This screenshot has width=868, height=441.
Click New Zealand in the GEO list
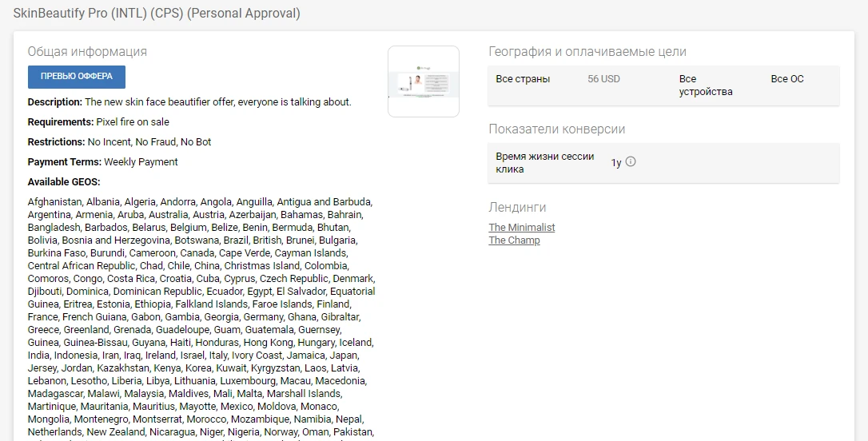click(116, 431)
